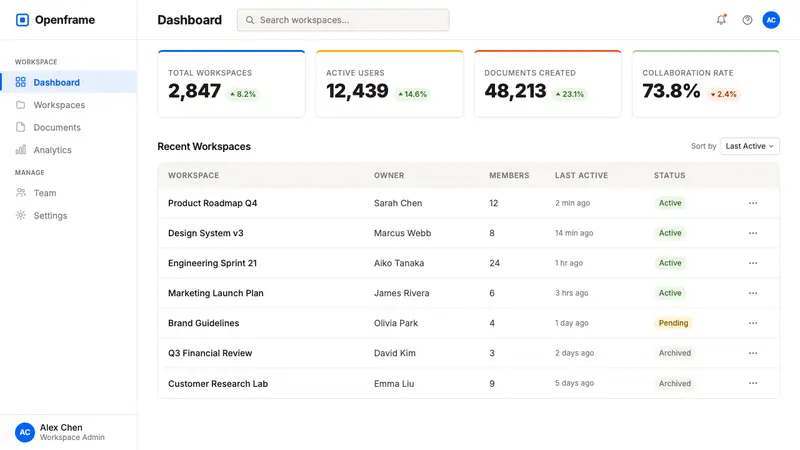Click owner Emma Liu
800x450 pixels.
[x=394, y=384]
